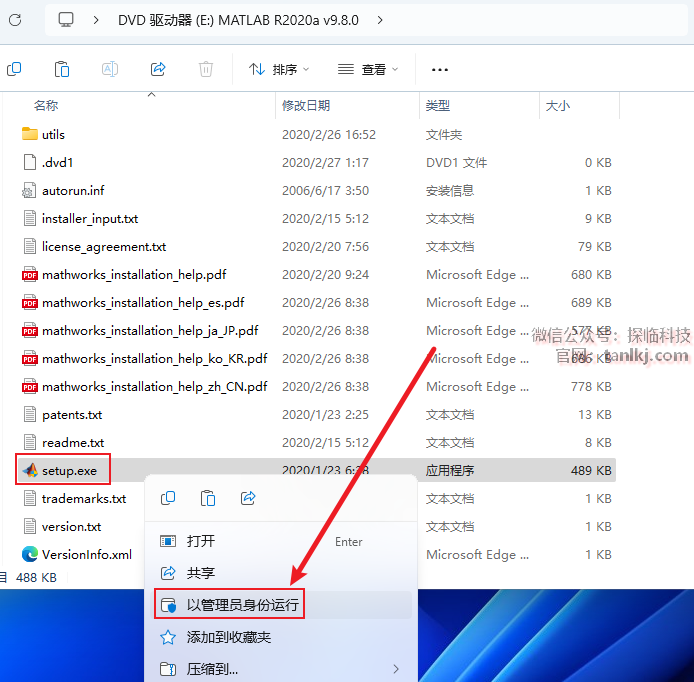This screenshot has width=694, height=682.
Task: Click 安装信息 type for autorun.inf
Action: point(450,190)
